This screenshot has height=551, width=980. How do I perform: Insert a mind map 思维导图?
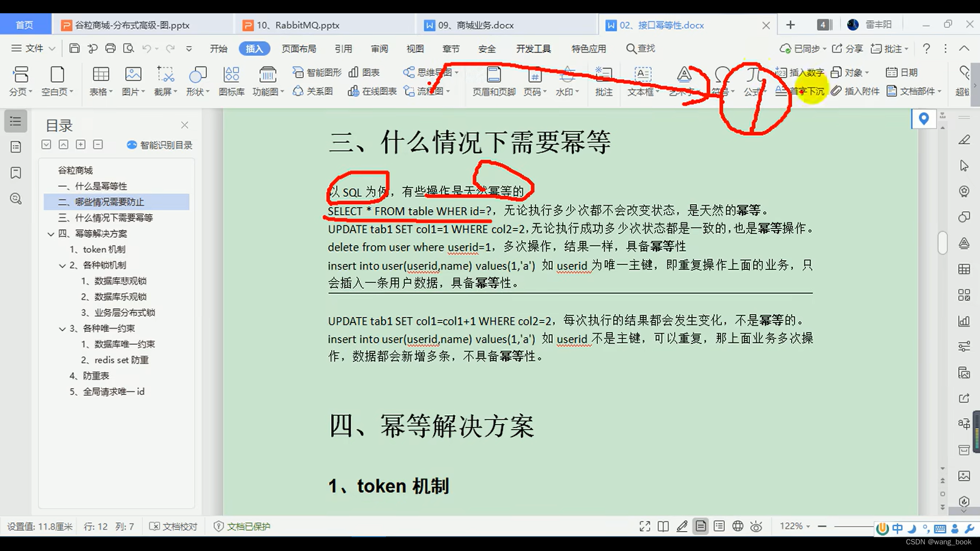click(x=429, y=72)
